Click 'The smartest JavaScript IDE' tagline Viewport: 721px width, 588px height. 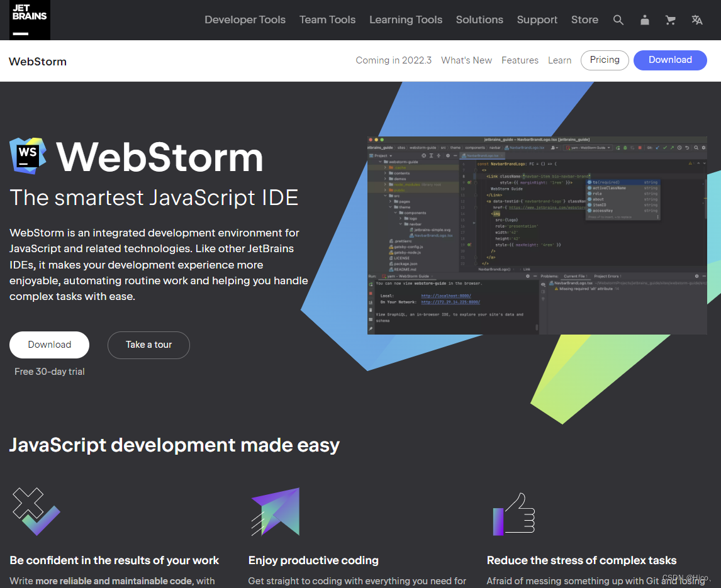tap(154, 197)
